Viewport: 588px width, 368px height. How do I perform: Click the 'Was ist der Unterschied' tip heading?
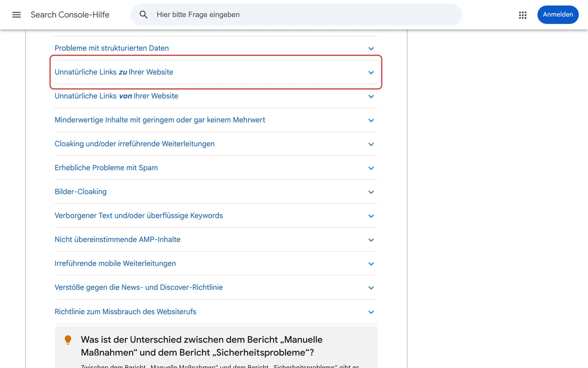click(202, 346)
